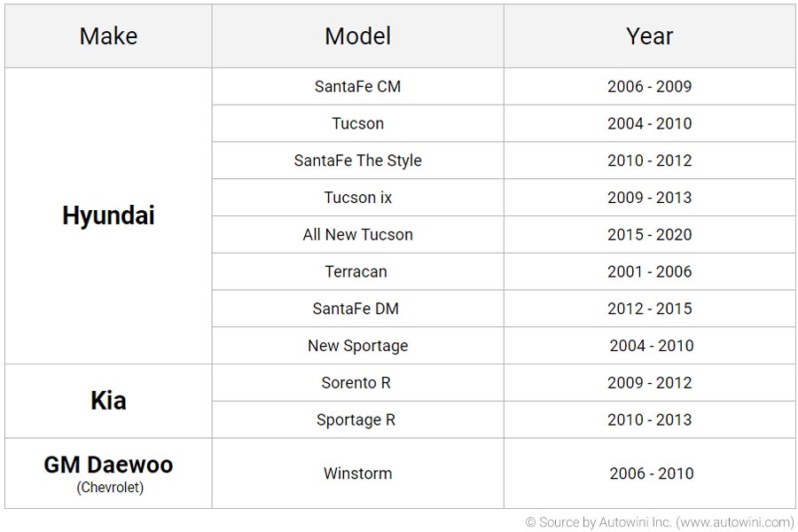Select the 2001 - 2006 year cell
The height and width of the screenshot is (532, 798).
click(649, 272)
